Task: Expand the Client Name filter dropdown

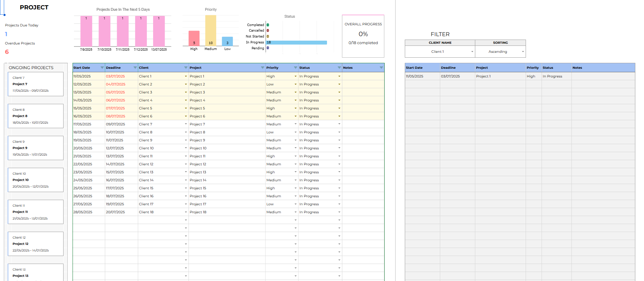Action: click(x=472, y=52)
